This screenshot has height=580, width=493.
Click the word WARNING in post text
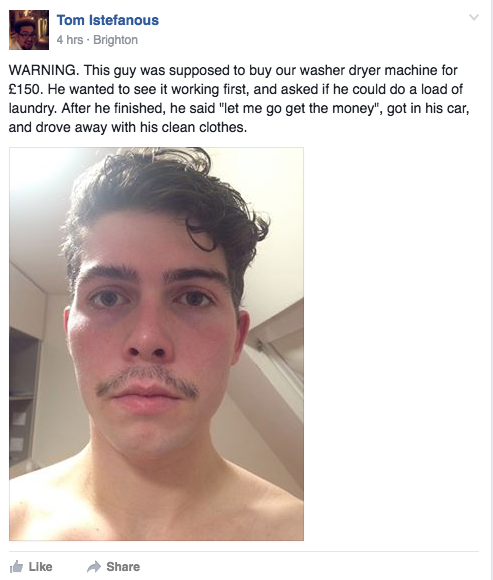pos(44,70)
